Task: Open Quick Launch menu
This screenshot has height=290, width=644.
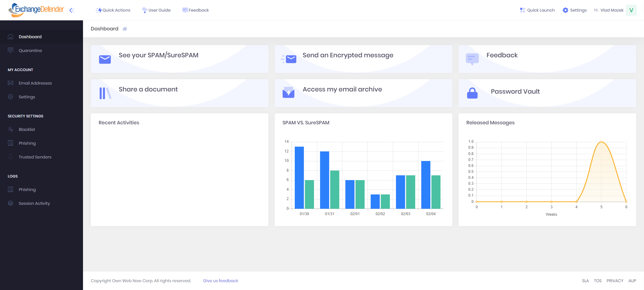Action: point(537,10)
